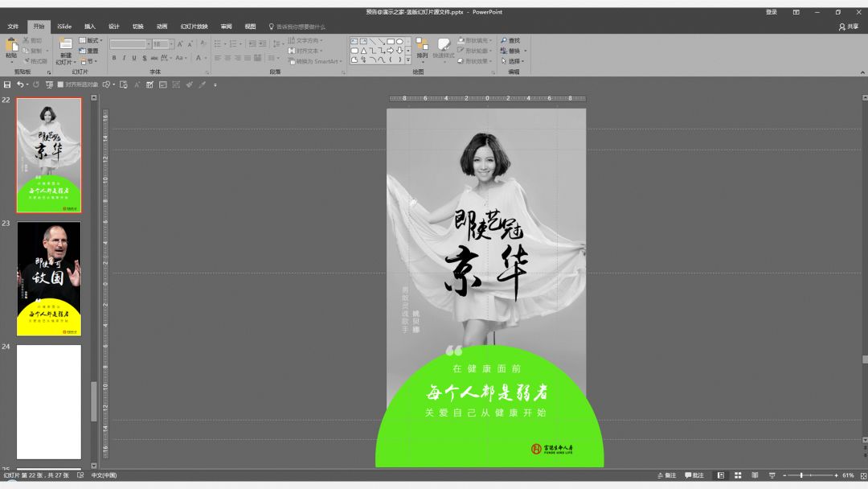Image resolution: width=868 pixels, height=489 pixels.
Task: Select the straight line shape
Action: tap(373, 42)
